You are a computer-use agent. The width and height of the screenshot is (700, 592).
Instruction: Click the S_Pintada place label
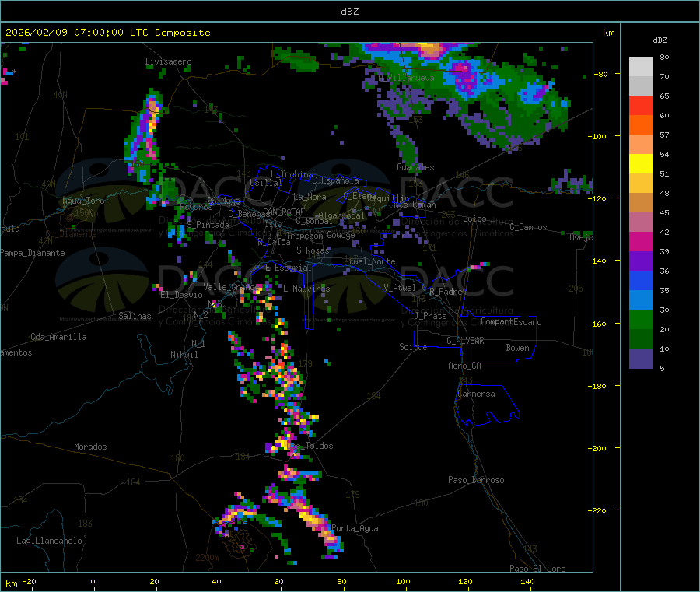tap(208, 225)
